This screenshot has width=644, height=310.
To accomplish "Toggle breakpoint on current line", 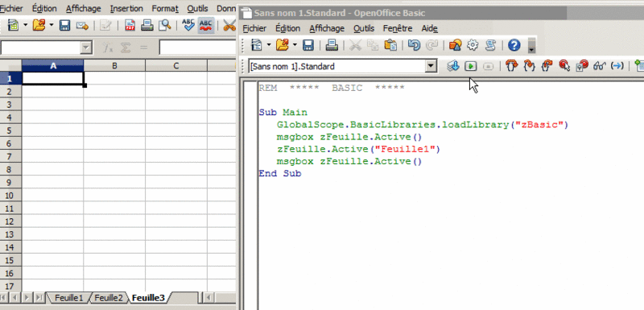I will 564,66.
